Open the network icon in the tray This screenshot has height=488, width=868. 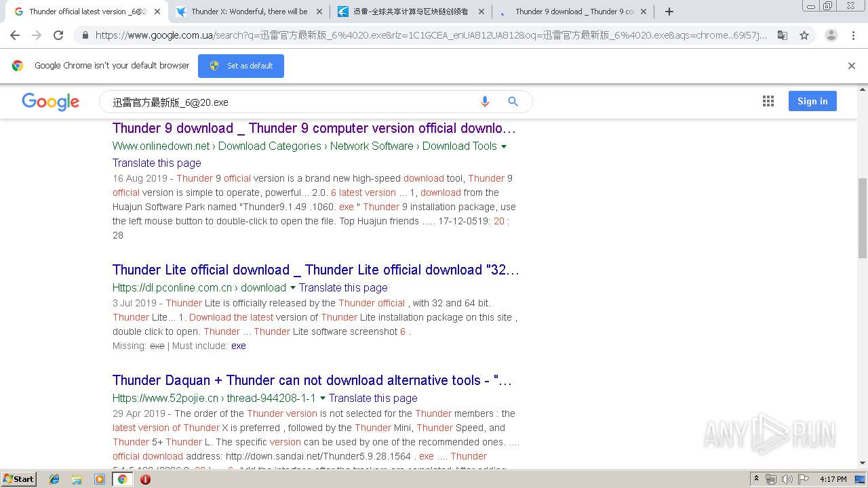tap(771, 479)
